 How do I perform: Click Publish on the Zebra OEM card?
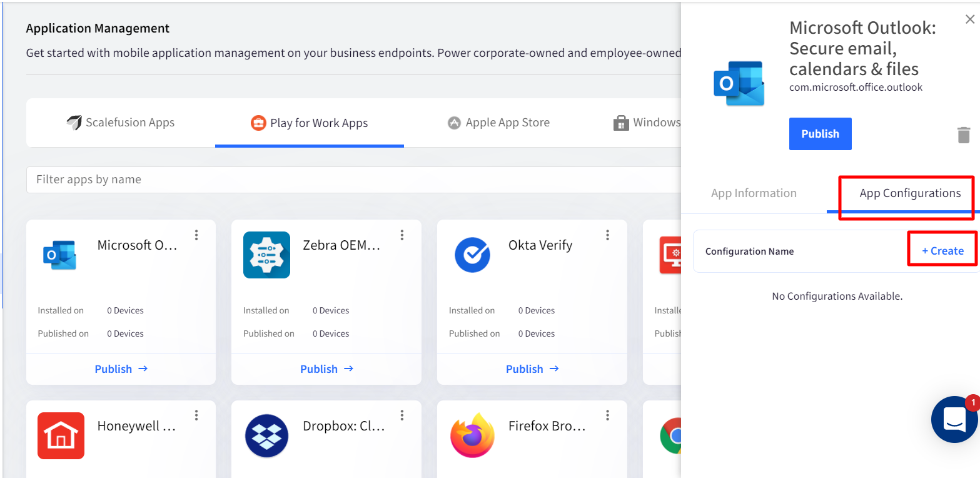[x=326, y=369]
